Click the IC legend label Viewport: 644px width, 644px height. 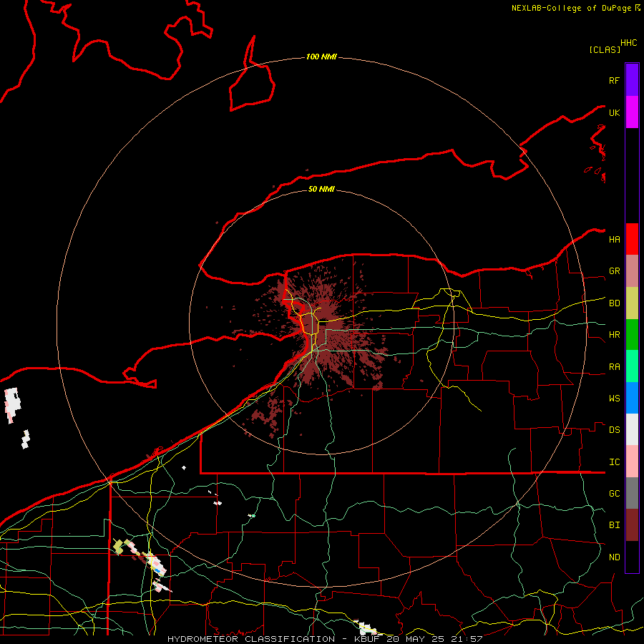pos(614,462)
